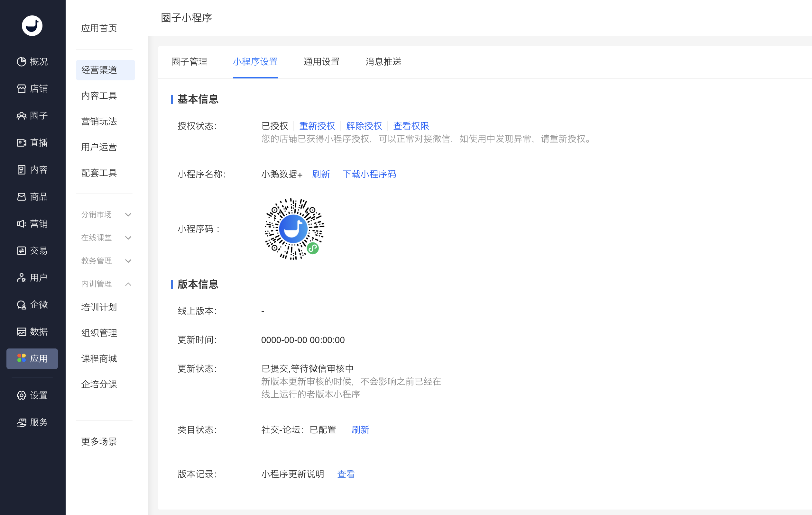The width and height of the screenshot is (812, 515).
Task: Click the 重新授权 reauthorize link
Action: [x=317, y=126]
